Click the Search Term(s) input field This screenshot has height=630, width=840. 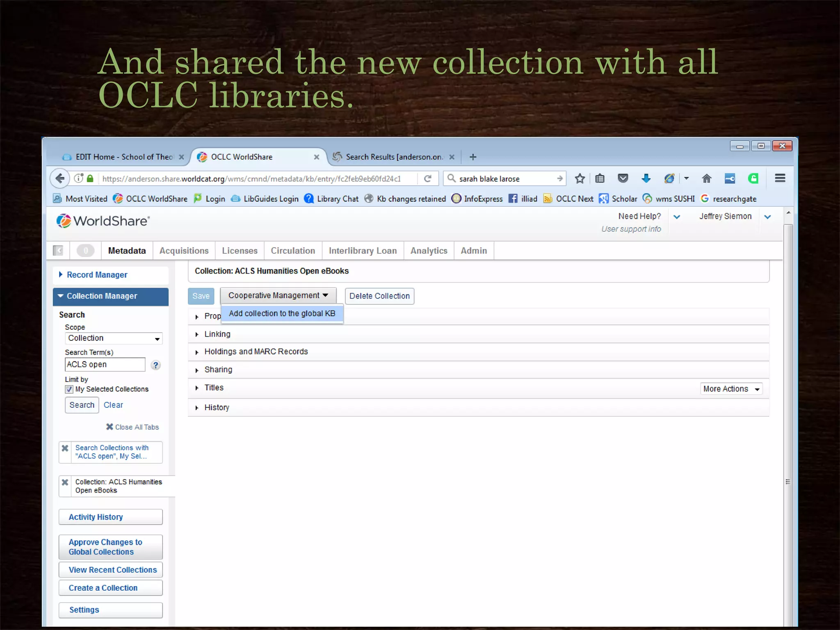(x=105, y=364)
